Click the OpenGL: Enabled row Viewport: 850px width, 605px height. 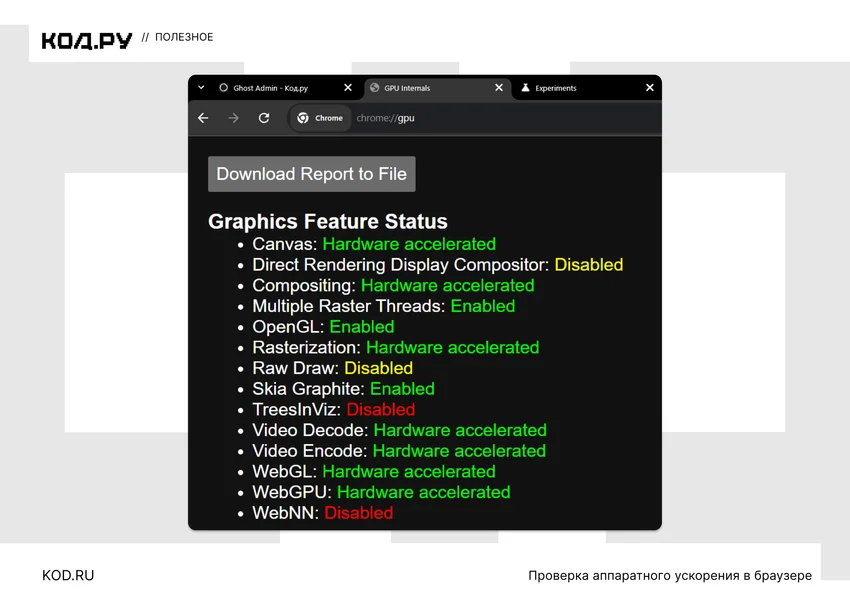click(x=323, y=326)
